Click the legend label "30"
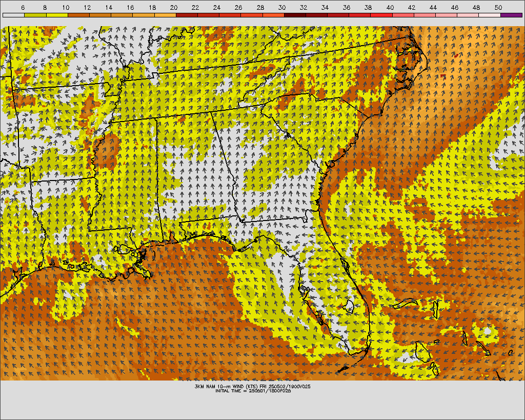Viewport: 525px width, 420px height. [x=281, y=8]
